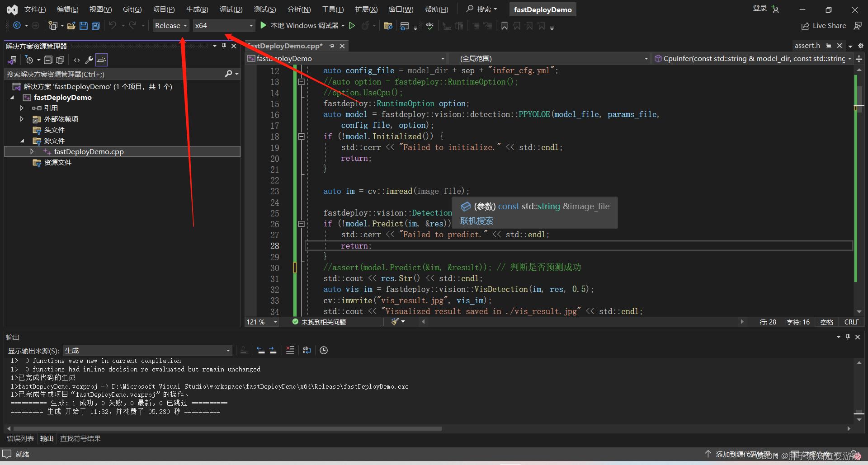Click the undo arrow icon
This screenshot has height=465, width=868.
pos(113,26)
